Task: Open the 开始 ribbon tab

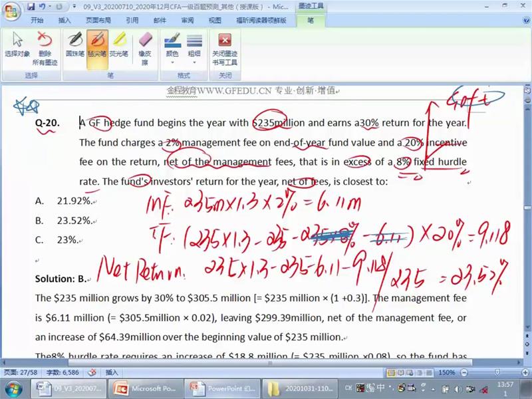Action: click(x=37, y=21)
